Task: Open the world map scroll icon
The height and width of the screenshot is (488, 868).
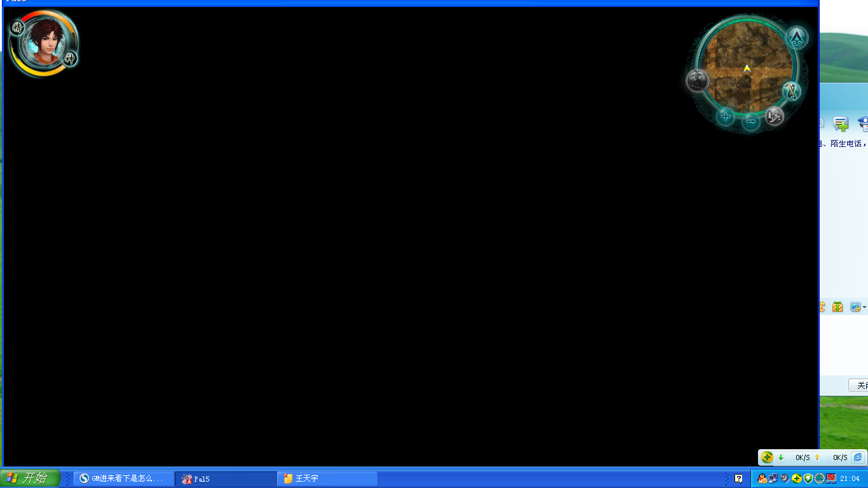Action: tap(774, 116)
